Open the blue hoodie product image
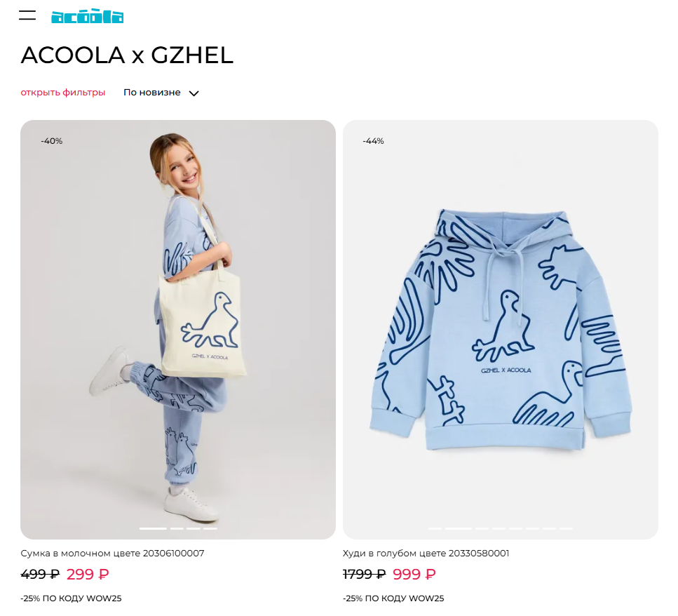 (501, 329)
